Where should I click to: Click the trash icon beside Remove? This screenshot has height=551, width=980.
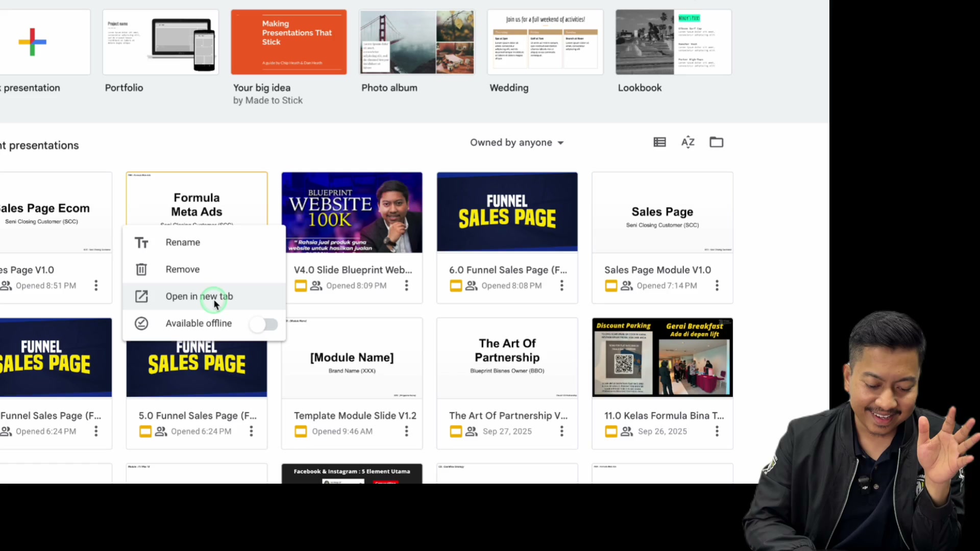pyautogui.click(x=141, y=269)
